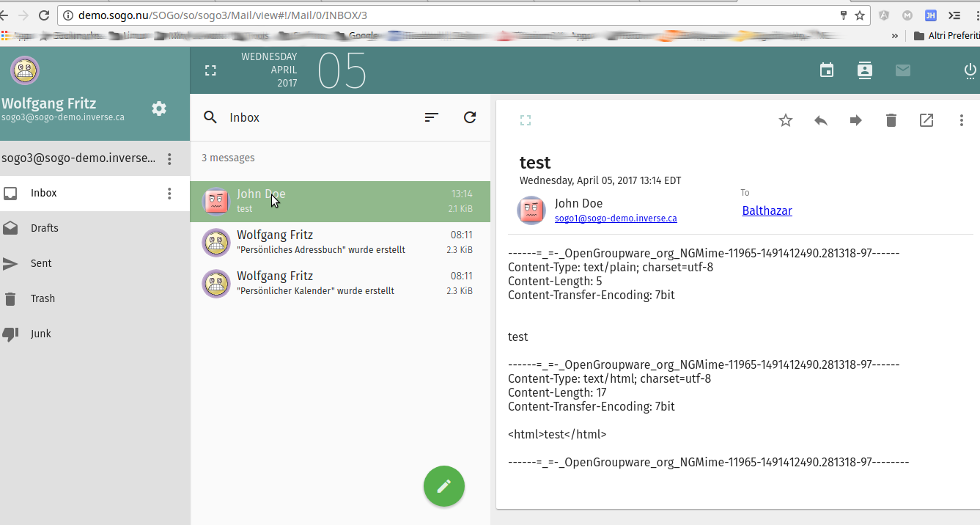Star the test message as flagged
The height and width of the screenshot is (525, 980).
pos(786,120)
